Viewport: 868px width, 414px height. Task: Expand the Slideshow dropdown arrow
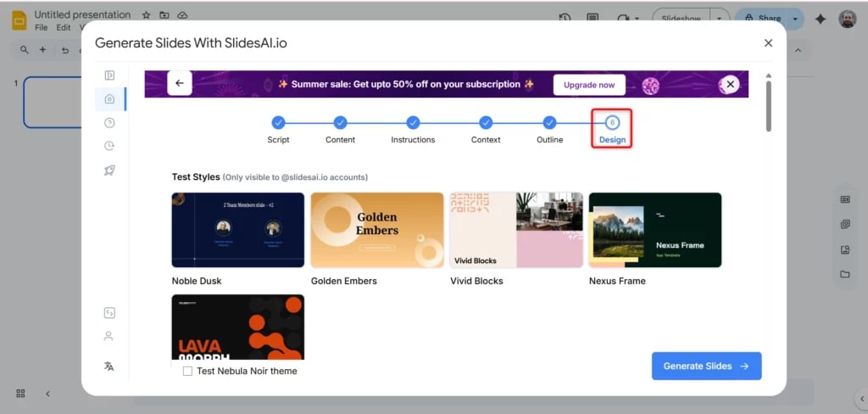point(719,18)
